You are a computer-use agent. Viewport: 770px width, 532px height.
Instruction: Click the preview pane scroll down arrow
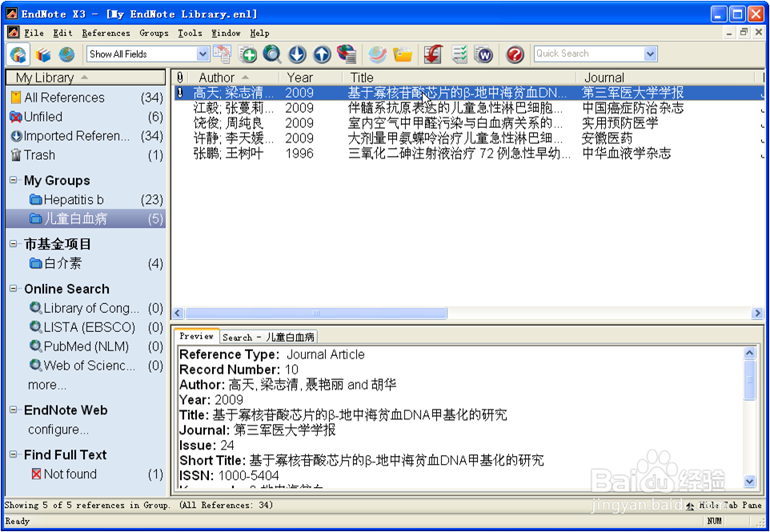coord(749,482)
